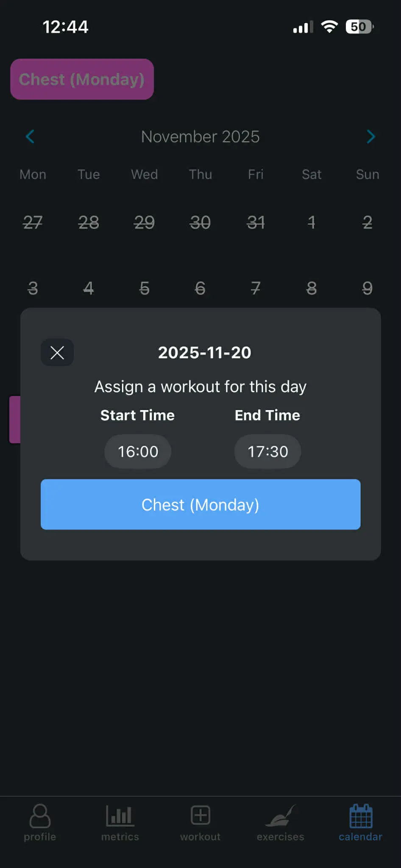401x868 pixels.
Task: Select day 27 on the calendar
Action: pyautogui.click(x=33, y=223)
